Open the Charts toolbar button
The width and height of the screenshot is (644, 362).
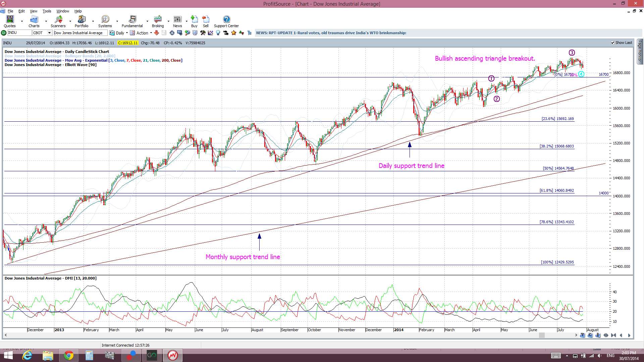coord(34,21)
